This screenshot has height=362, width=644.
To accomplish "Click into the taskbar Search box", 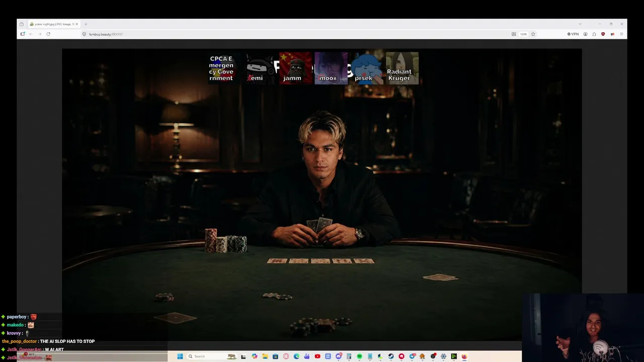I will coord(212,356).
